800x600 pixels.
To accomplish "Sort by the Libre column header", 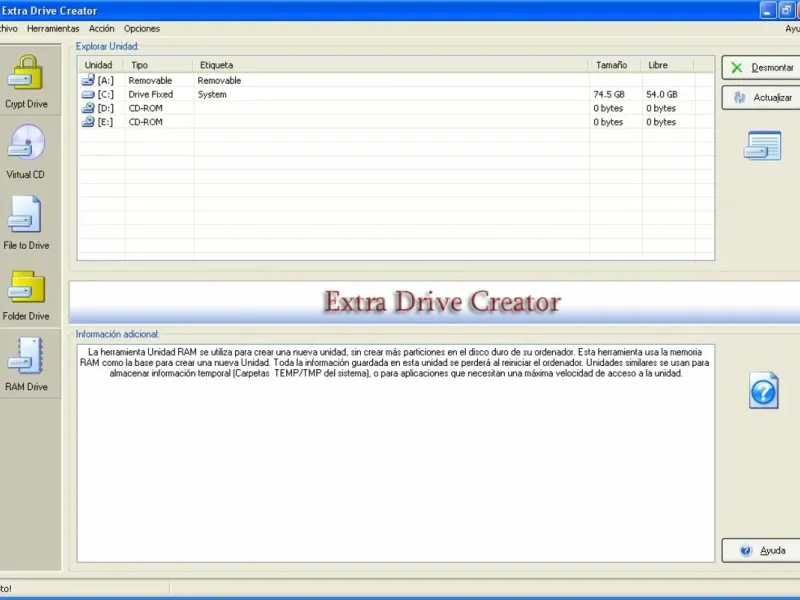I will point(668,65).
